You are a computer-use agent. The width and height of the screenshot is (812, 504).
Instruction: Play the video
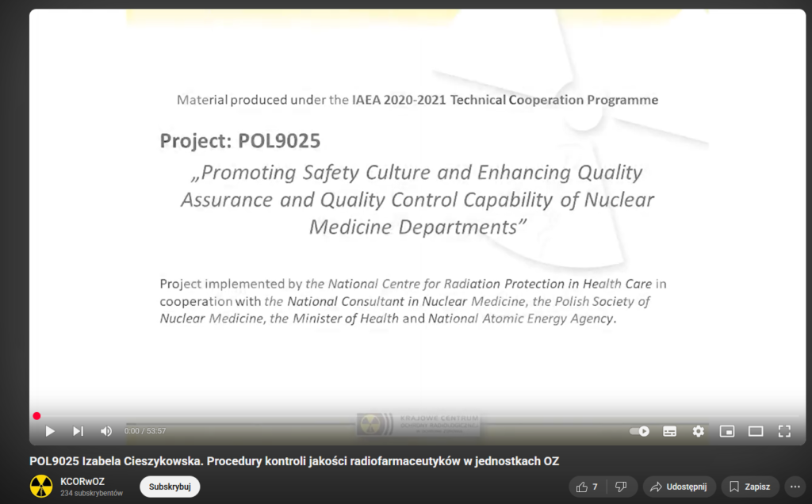(x=50, y=431)
